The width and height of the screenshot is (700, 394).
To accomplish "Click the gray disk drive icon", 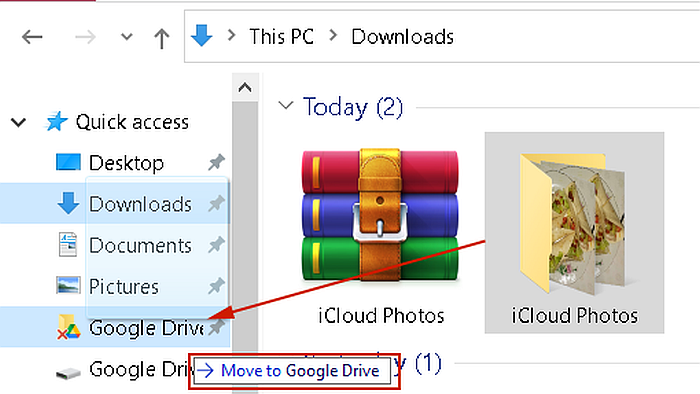I will (x=68, y=372).
